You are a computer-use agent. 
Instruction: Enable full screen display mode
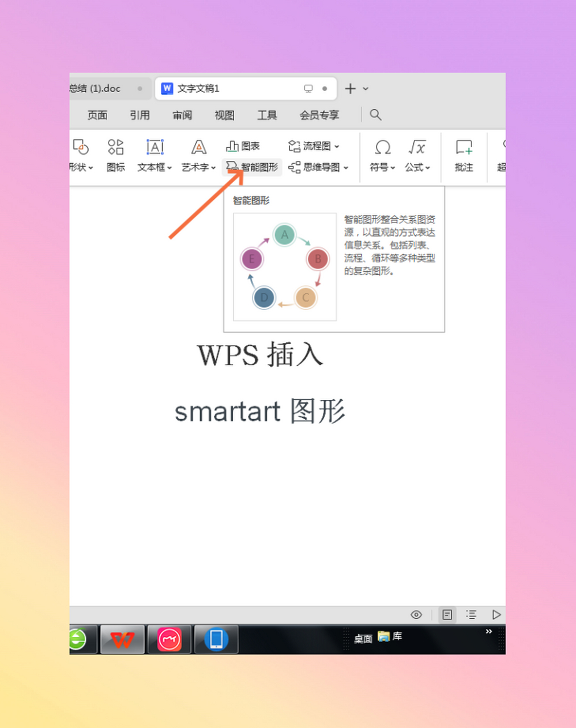click(496, 615)
